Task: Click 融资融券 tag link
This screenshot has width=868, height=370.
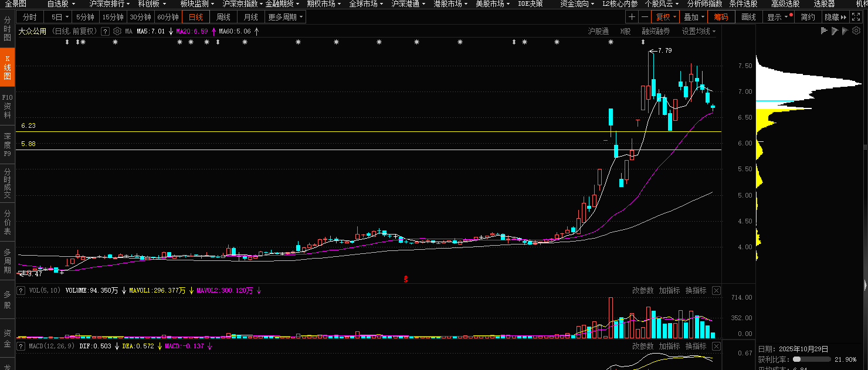Action: [656, 31]
